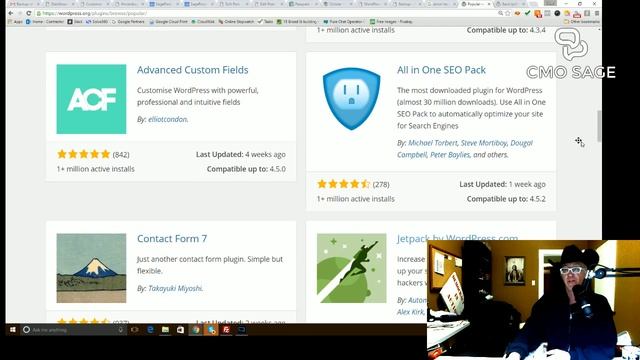
Task: Open Task View from taskbar
Action: pyautogui.click(x=135, y=329)
